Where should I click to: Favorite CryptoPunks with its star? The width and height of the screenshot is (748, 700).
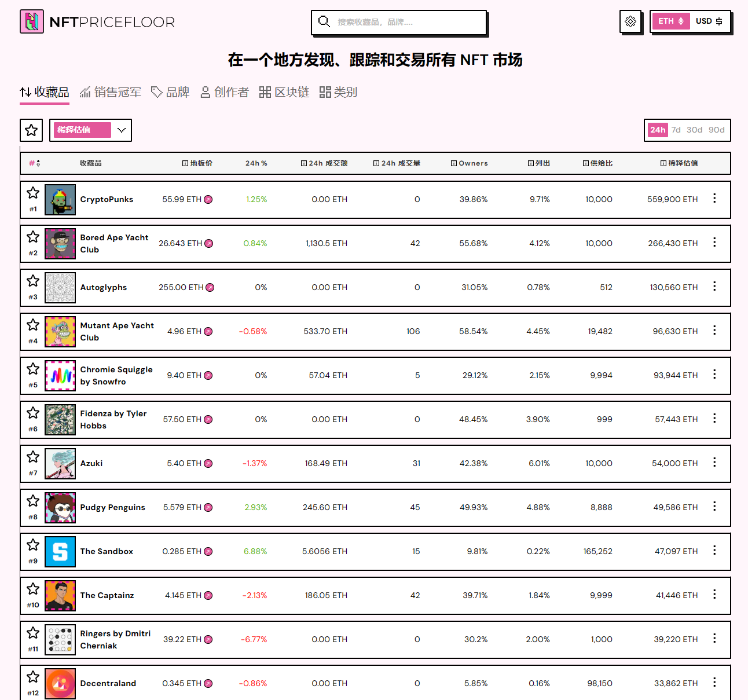tap(33, 193)
